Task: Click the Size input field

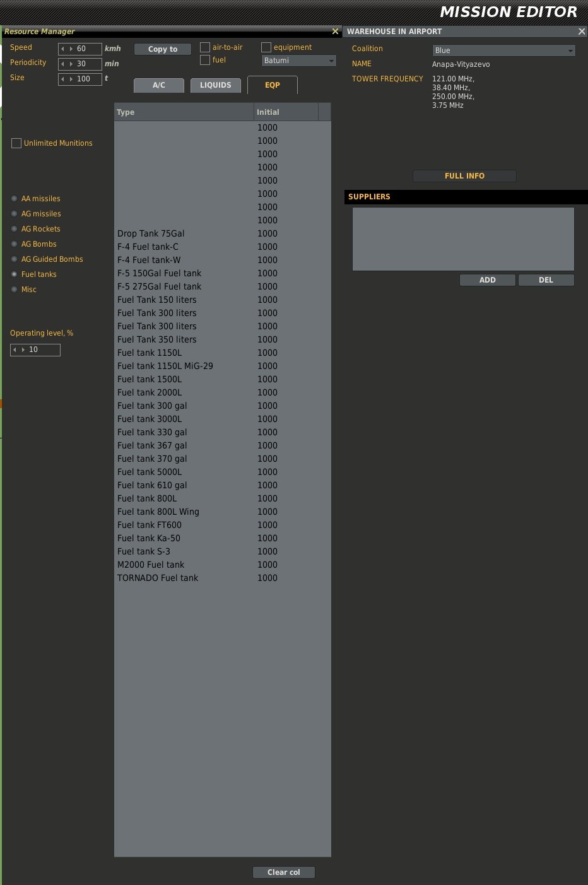Action: (x=80, y=79)
